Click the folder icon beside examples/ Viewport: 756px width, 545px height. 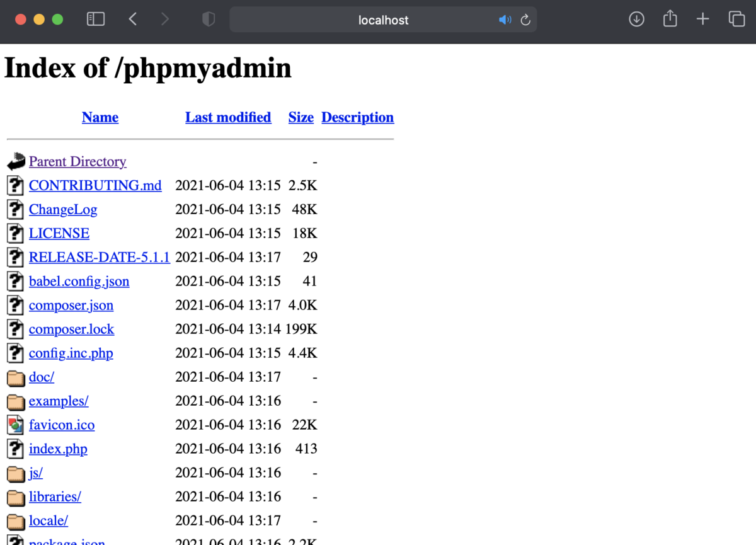[16, 401]
